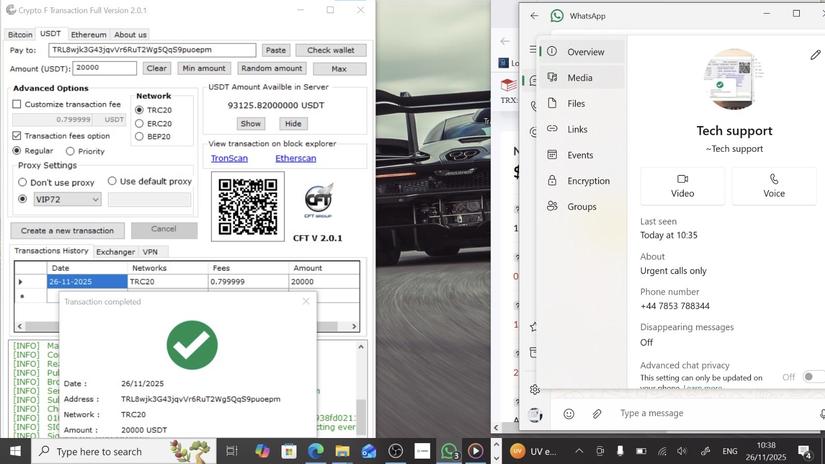825x464 pixels.
Task: Close the Transaction completed popup
Action: point(306,301)
